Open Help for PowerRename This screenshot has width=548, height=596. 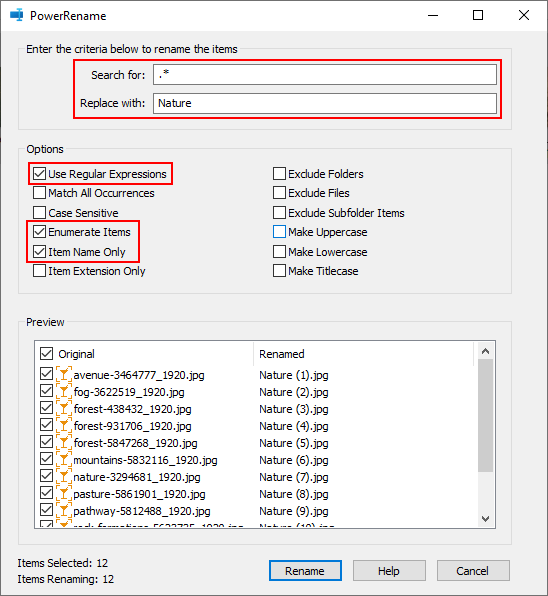389,571
